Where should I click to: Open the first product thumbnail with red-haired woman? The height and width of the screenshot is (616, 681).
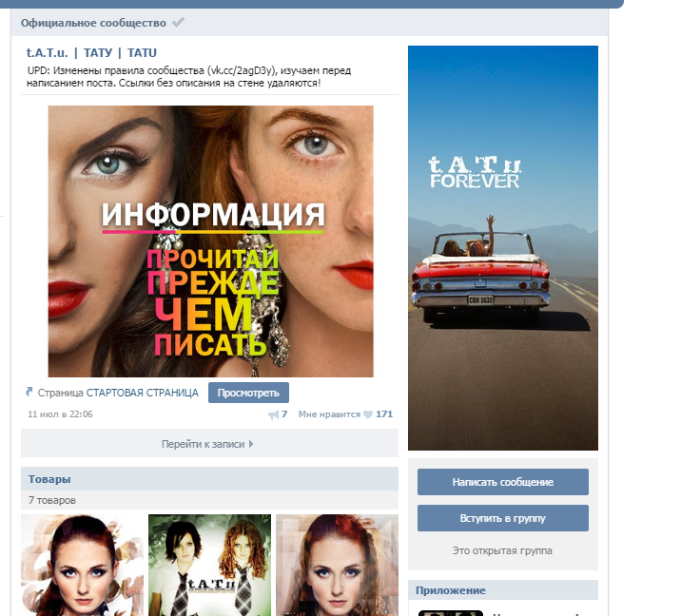pos(82,566)
